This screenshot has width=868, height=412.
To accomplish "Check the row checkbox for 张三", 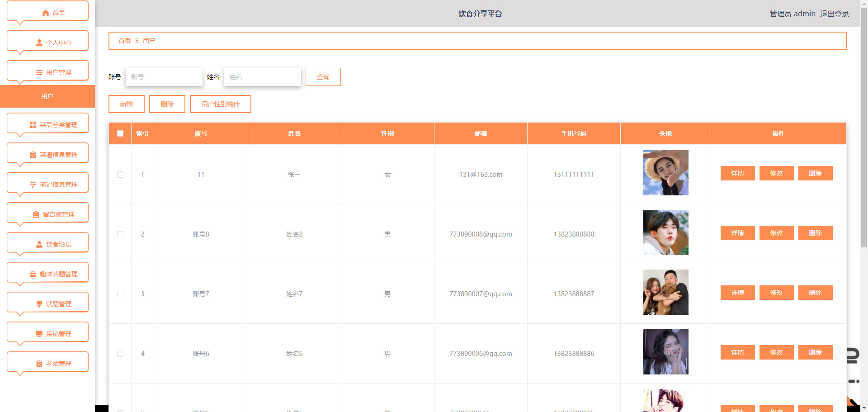I will (120, 175).
